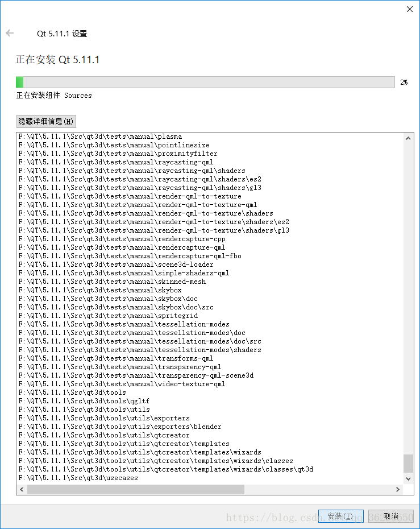
Task: Select log line ending with skinned-mesh
Action: tap(112, 282)
